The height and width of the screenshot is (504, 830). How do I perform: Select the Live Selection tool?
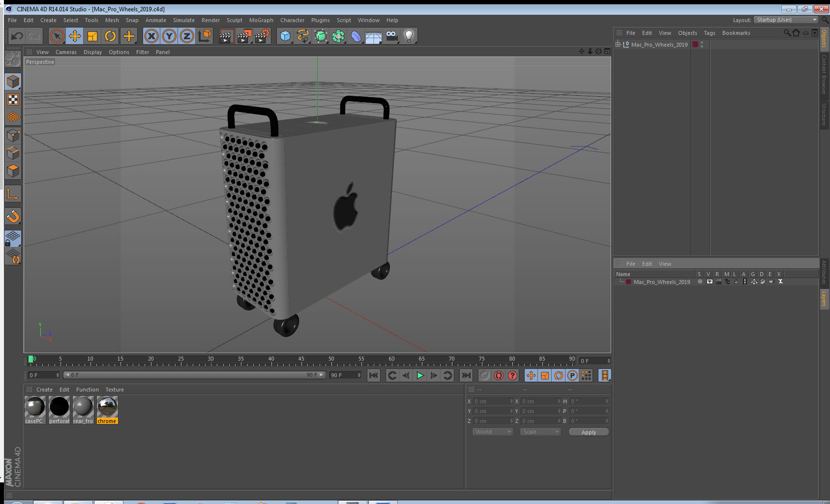(57, 36)
